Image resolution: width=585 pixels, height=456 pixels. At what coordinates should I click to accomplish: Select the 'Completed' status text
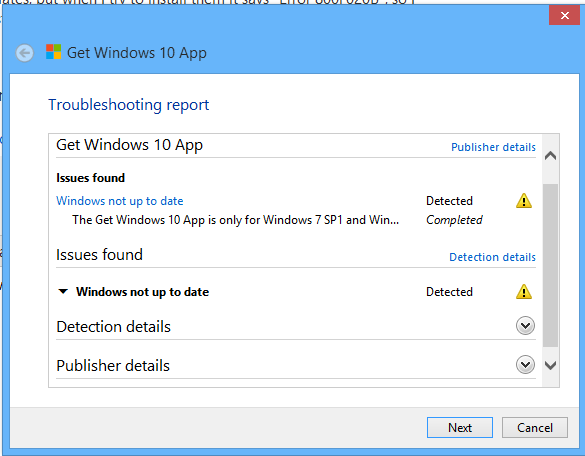[454, 220]
